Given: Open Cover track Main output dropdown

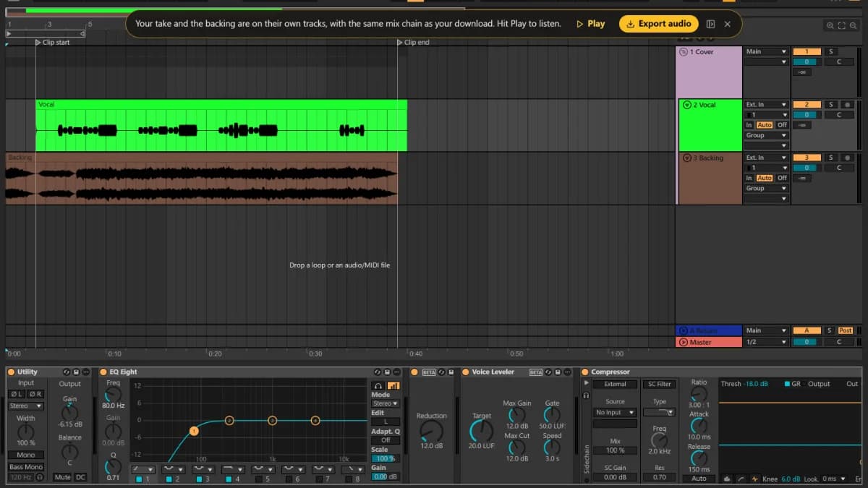Looking at the screenshot, I should (766, 51).
